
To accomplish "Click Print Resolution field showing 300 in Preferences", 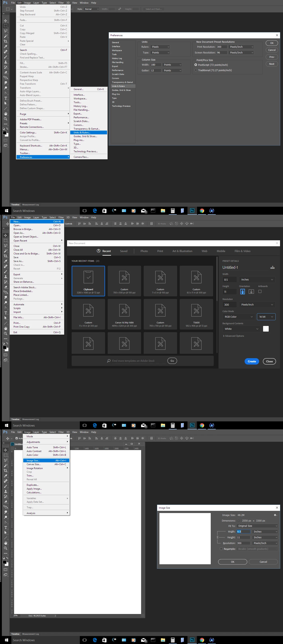I will coord(222,47).
